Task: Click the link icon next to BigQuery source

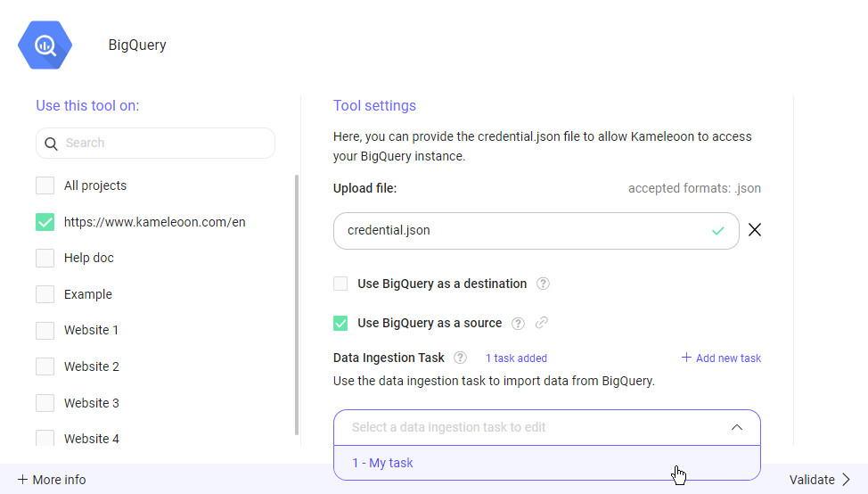Action: (x=541, y=323)
